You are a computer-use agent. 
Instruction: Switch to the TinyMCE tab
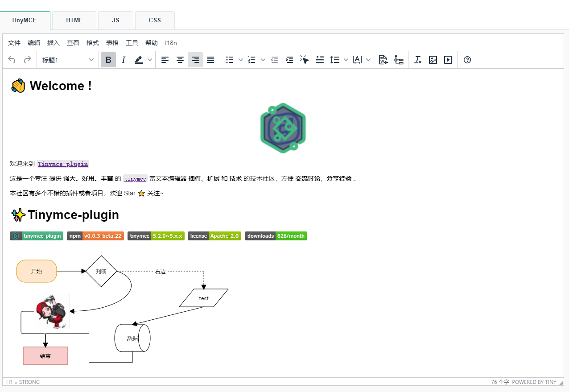click(x=25, y=21)
